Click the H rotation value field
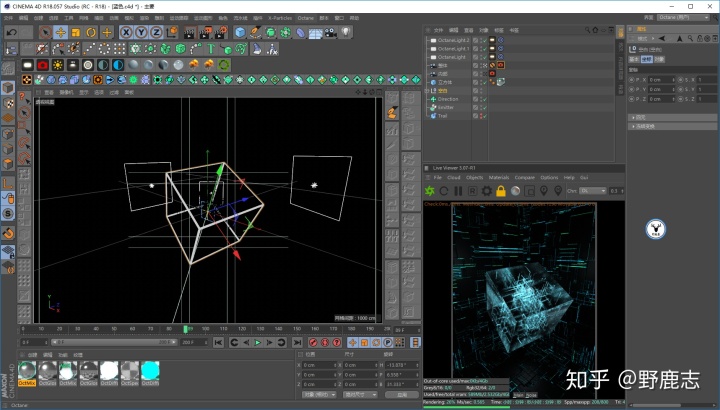This screenshot has height=410, width=720. [x=402, y=365]
